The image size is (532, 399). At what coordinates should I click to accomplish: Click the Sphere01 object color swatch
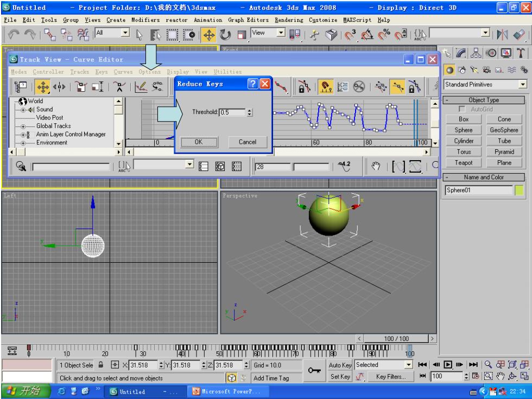[x=519, y=191]
